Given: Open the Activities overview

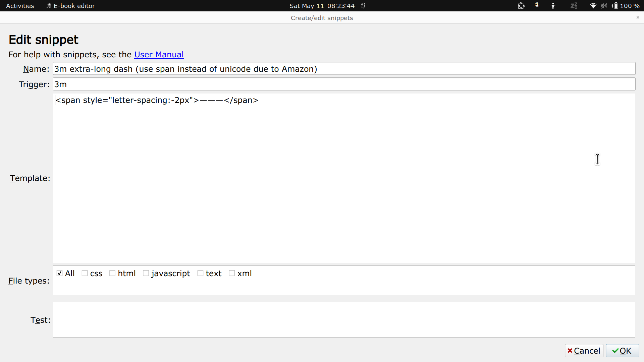Looking at the screenshot, I should point(20,6).
